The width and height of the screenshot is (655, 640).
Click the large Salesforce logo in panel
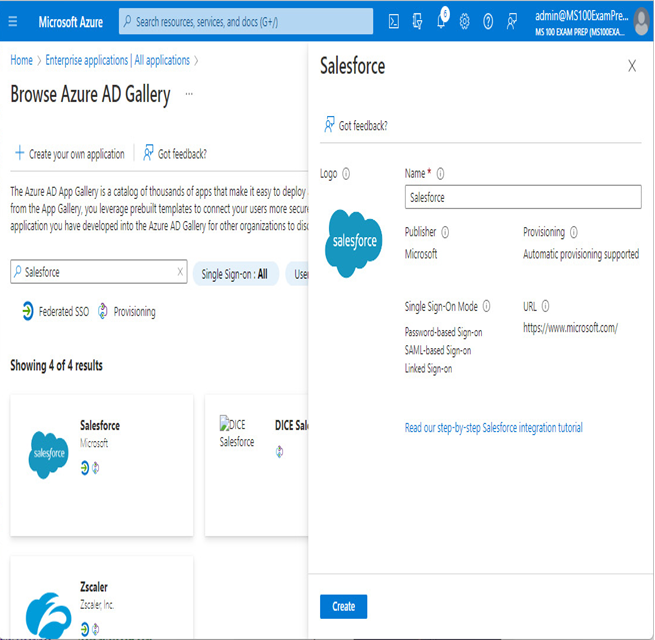click(x=354, y=243)
